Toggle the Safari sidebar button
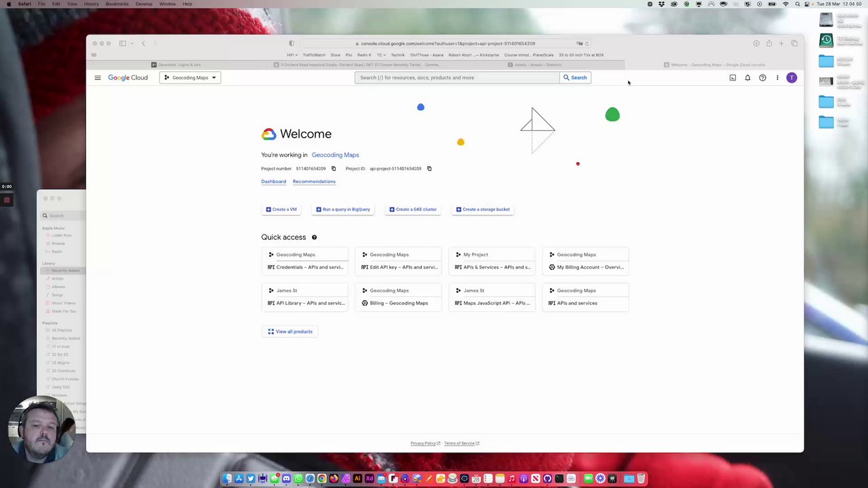This screenshot has height=488, width=868. (x=123, y=43)
